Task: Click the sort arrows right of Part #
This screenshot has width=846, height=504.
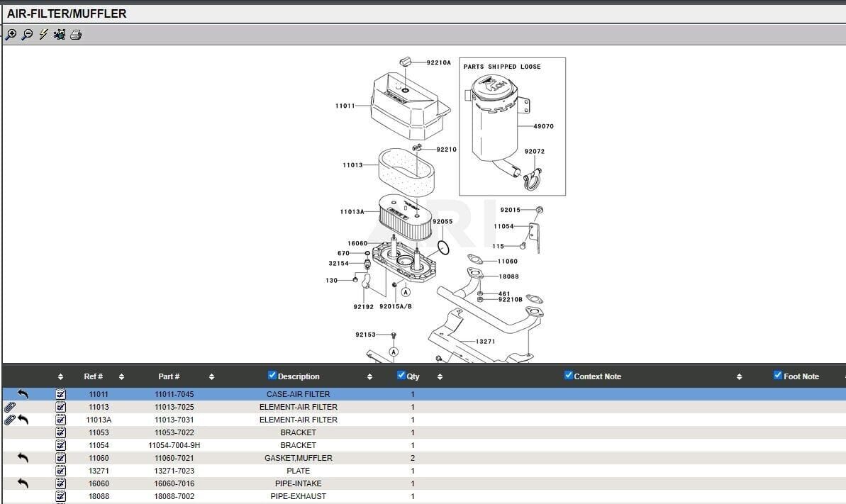Action: pyautogui.click(x=211, y=376)
